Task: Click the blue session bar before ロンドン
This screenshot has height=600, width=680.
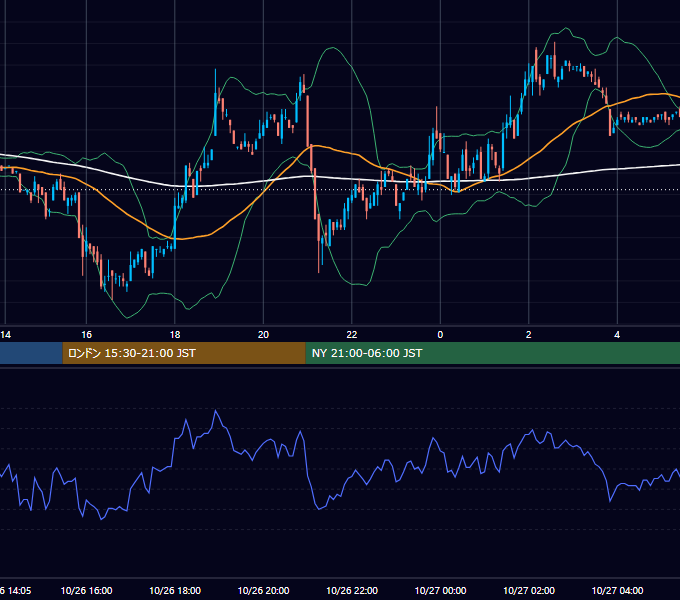Action: coord(31,353)
